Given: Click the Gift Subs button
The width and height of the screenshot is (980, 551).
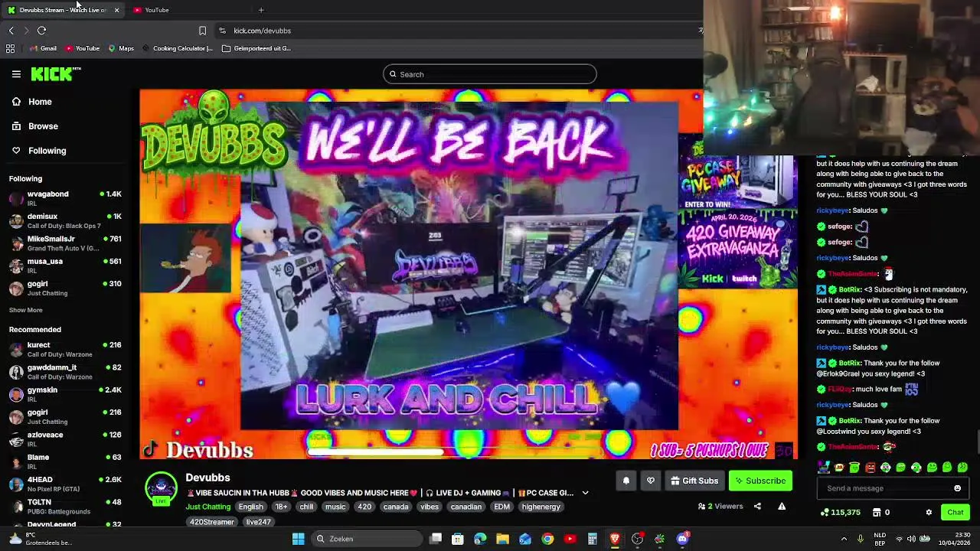Looking at the screenshot, I should (694, 481).
